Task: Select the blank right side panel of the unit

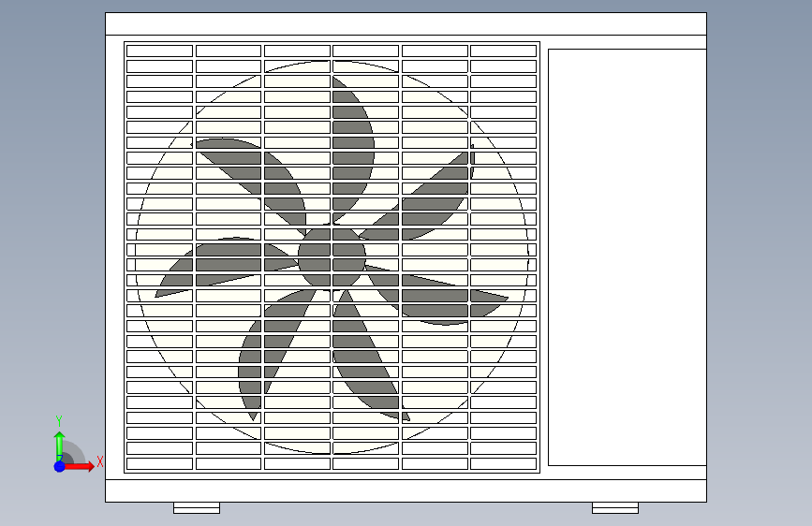Action: 627,257
